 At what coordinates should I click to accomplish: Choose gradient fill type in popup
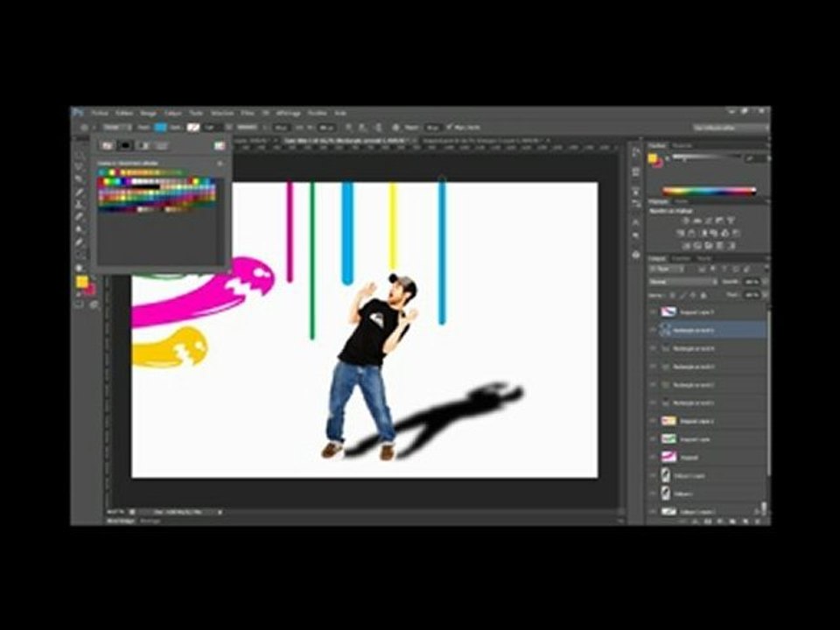143,146
